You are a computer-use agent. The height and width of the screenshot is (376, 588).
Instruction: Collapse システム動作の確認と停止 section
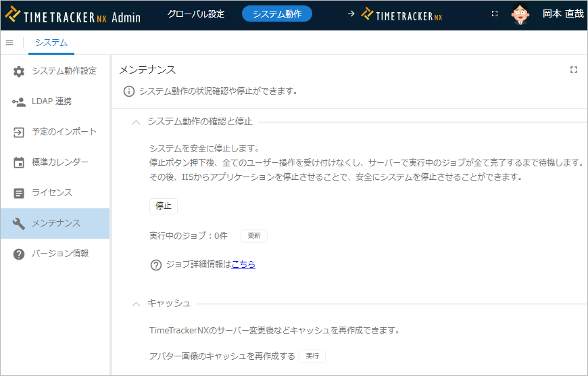coord(137,122)
